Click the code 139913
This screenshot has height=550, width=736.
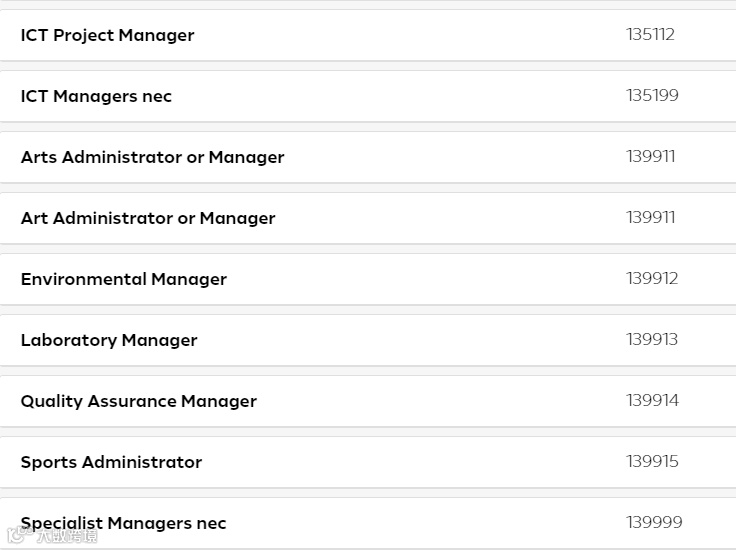653,339
